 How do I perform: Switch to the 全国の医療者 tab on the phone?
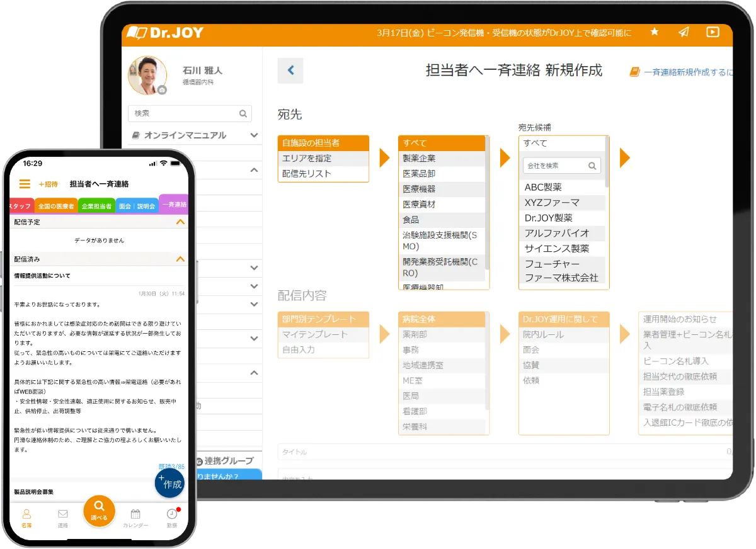(x=56, y=206)
